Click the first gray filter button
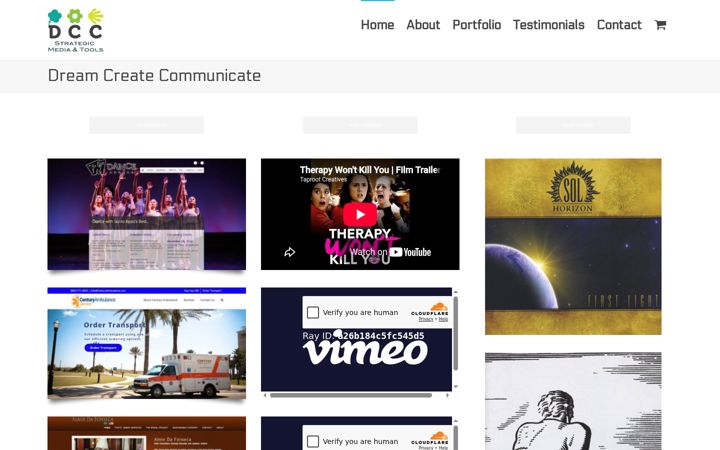The height and width of the screenshot is (450, 720). click(146, 125)
